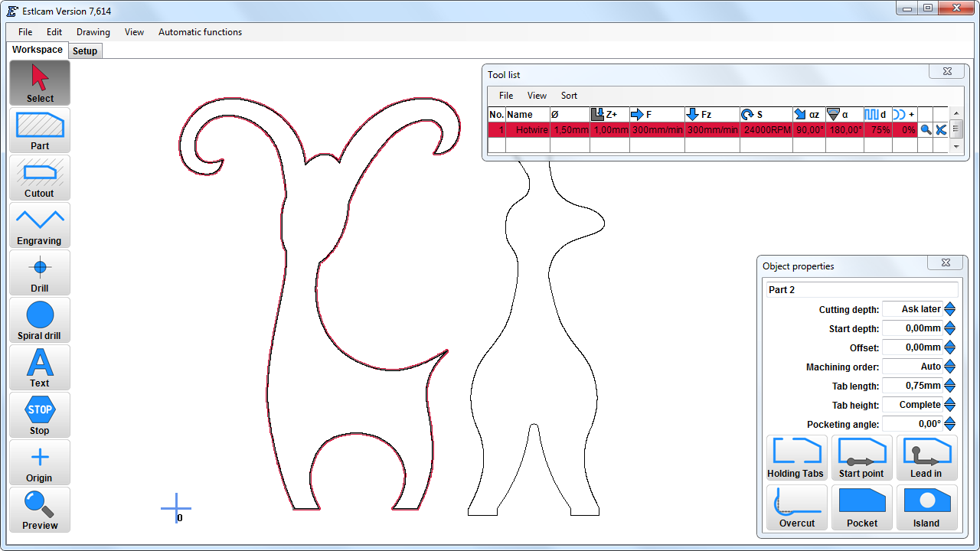Click the S spindle speed column header
This screenshot has width=980, height=551.
(766, 115)
